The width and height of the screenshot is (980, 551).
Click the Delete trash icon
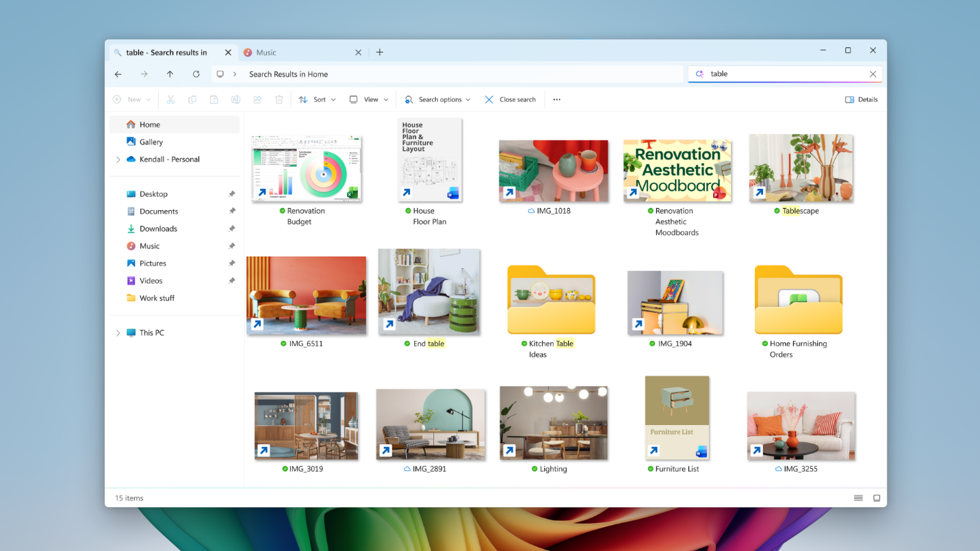[x=279, y=99]
